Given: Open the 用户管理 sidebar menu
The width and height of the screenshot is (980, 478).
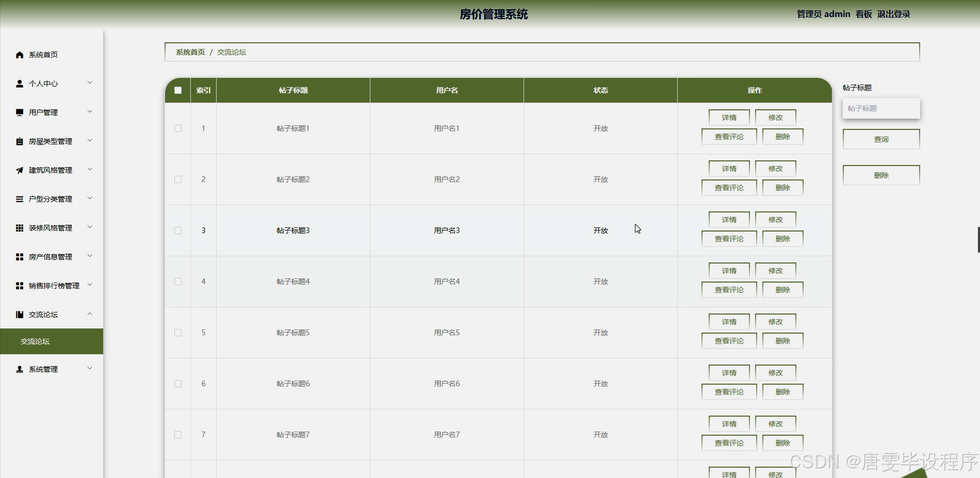Looking at the screenshot, I should click(52, 112).
